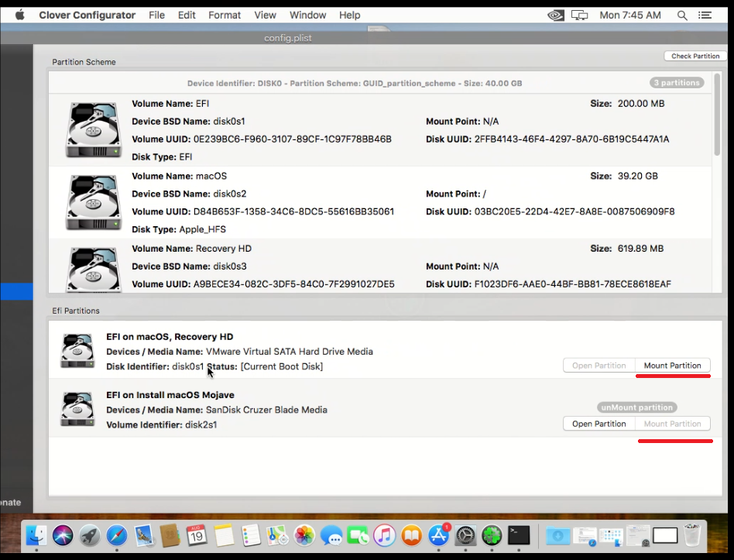This screenshot has width=734, height=560.
Task: Open iBooks app in dock
Action: (412, 535)
